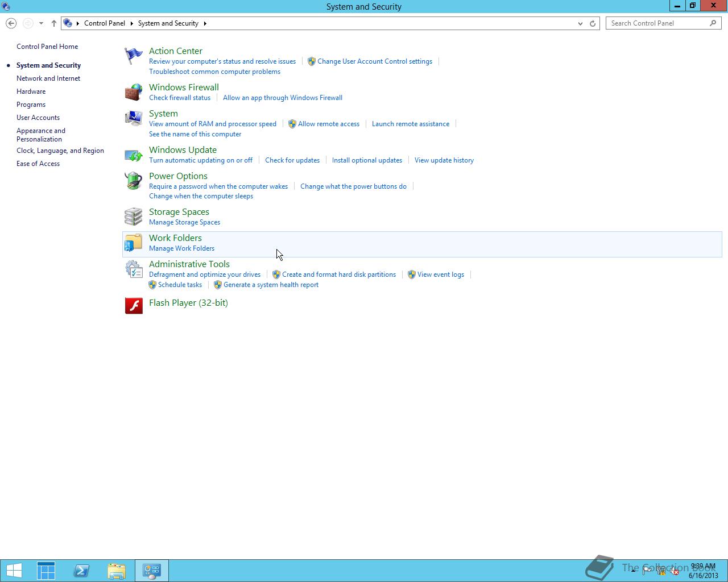This screenshot has height=582, width=728.
Task: Open View update history link
Action: click(444, 160)
